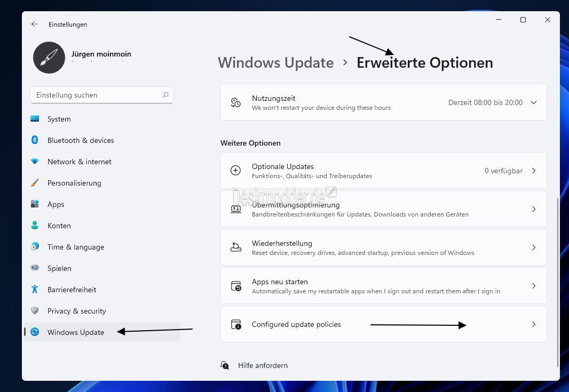Screen dimensions: 569x392
Task: Click the Optionale Updates plus icon
Action: [236, 171]
